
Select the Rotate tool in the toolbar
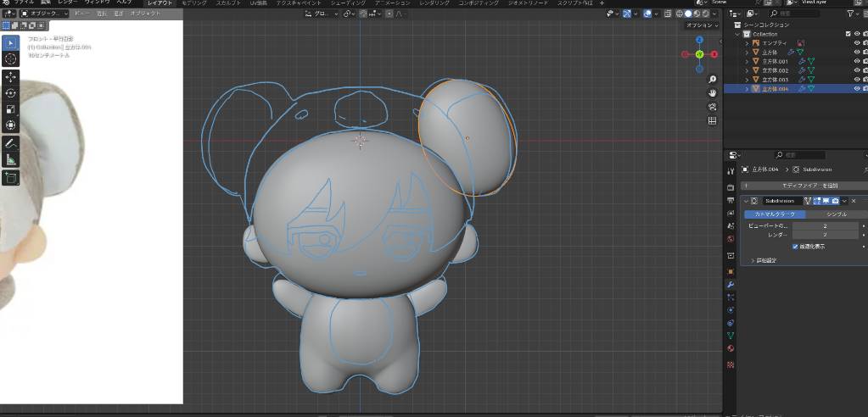click(11, 92)
